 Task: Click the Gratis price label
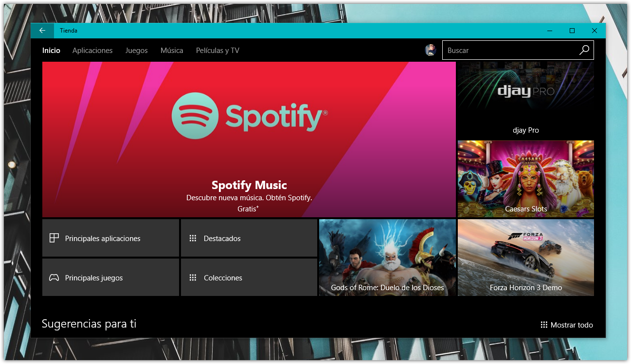tap(248, 208)
